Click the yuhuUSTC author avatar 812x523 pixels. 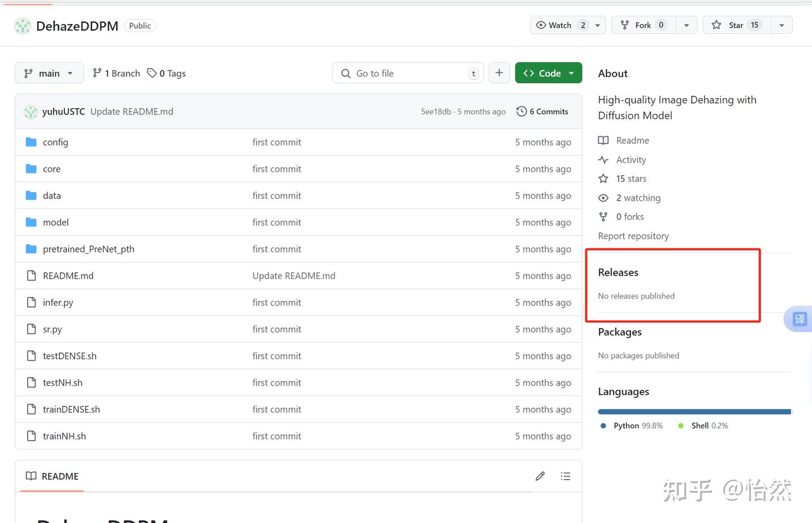coord(30,112)
